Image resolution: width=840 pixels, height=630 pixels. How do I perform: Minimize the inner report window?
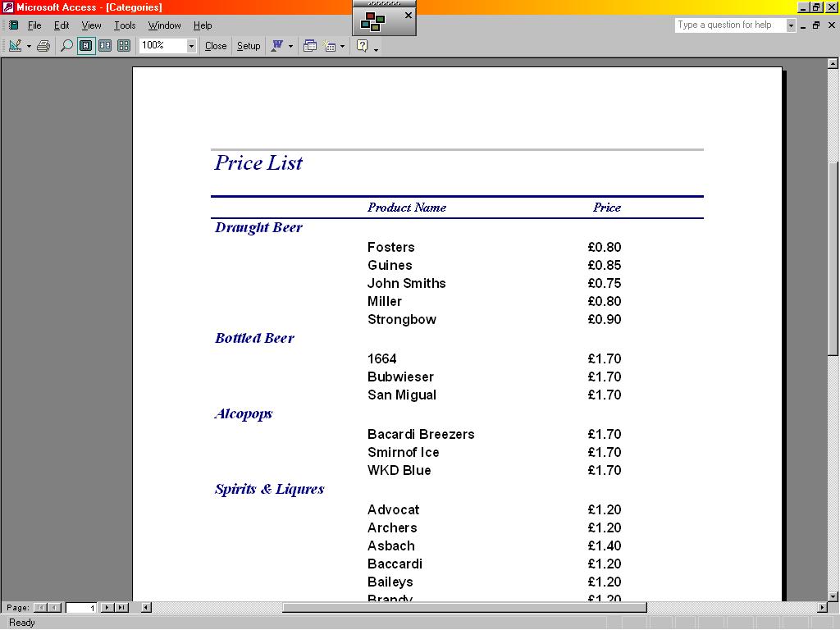802,25
